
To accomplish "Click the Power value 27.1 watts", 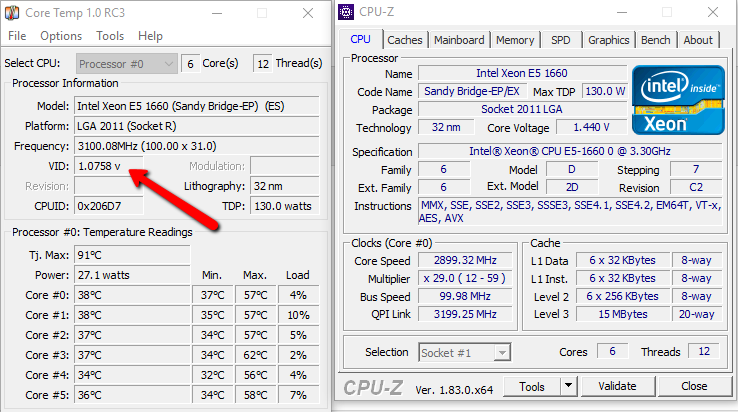I will [132, 275].
